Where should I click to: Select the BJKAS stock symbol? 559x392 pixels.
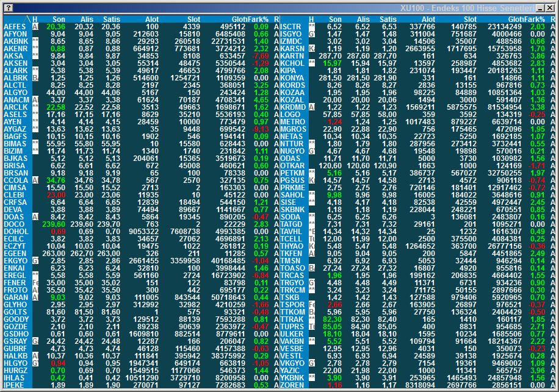[15, 158]
